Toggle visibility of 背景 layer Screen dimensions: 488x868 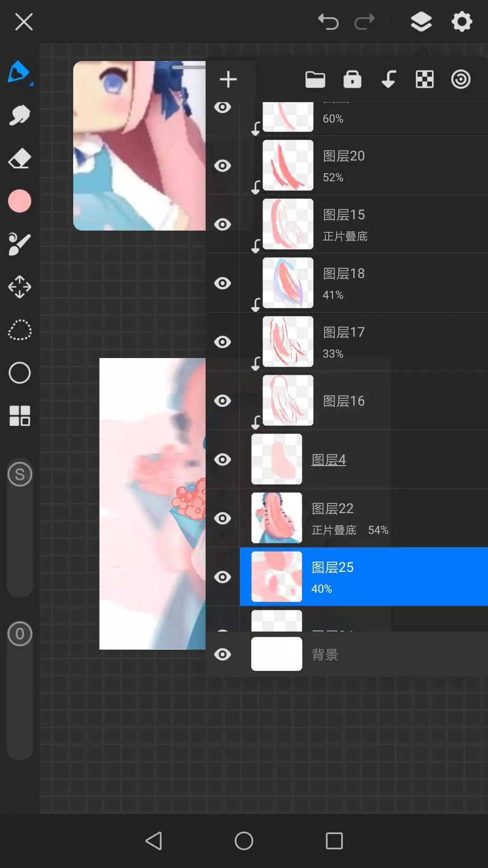[222, 655]
